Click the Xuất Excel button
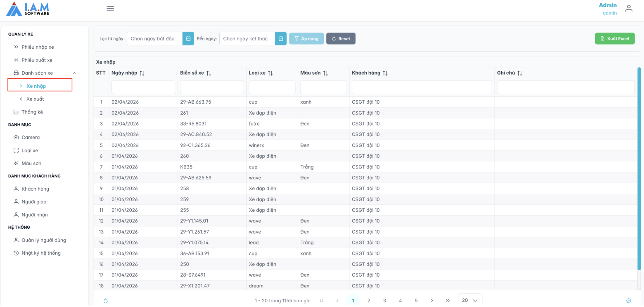 click(615, 39)
